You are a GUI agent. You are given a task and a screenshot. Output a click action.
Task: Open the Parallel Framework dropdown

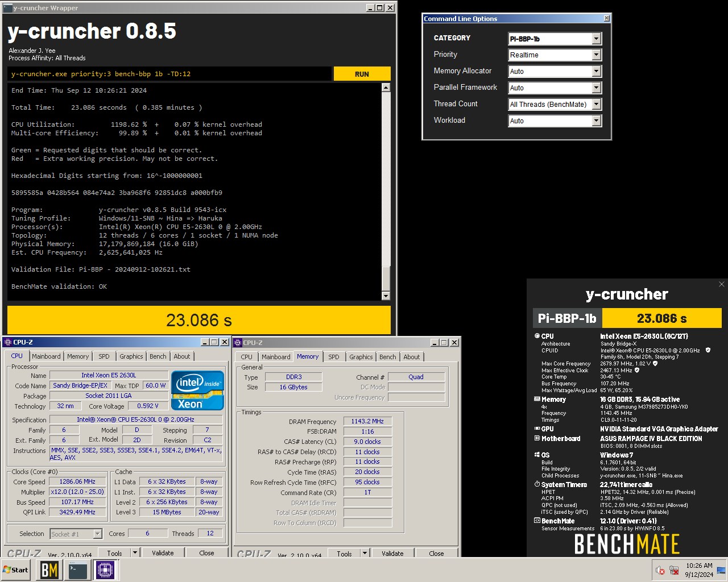pos(596,88)
